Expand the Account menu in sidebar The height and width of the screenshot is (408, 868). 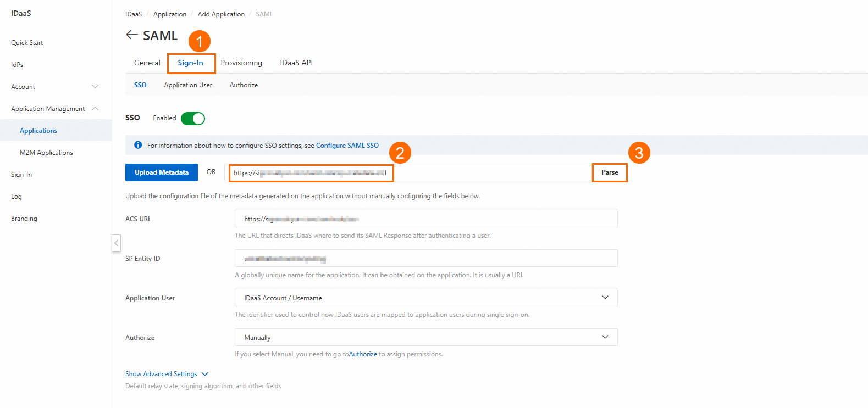point(55,87)
